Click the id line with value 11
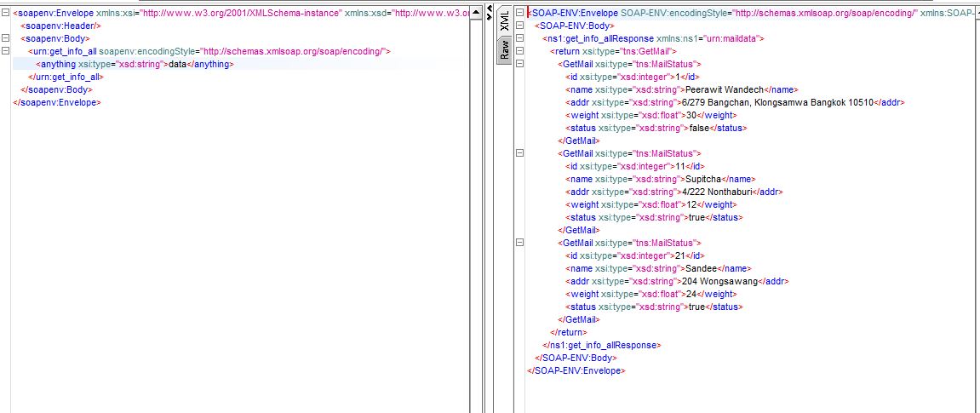Viewport: 980px width, 413px height. tap(635, 166)
